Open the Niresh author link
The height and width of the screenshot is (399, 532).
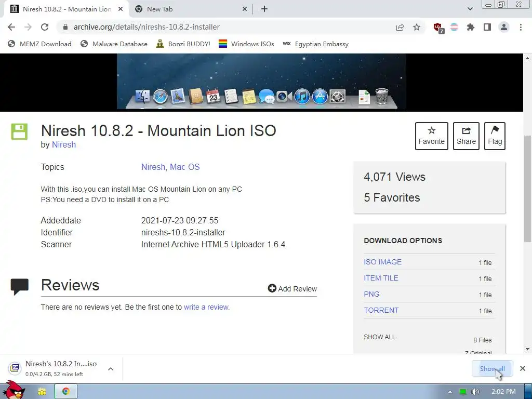coord(64,145)
